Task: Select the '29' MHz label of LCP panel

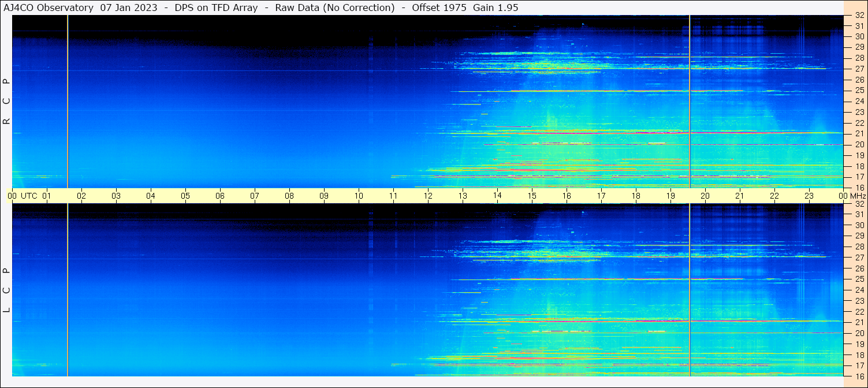Action: click(859, 236)
